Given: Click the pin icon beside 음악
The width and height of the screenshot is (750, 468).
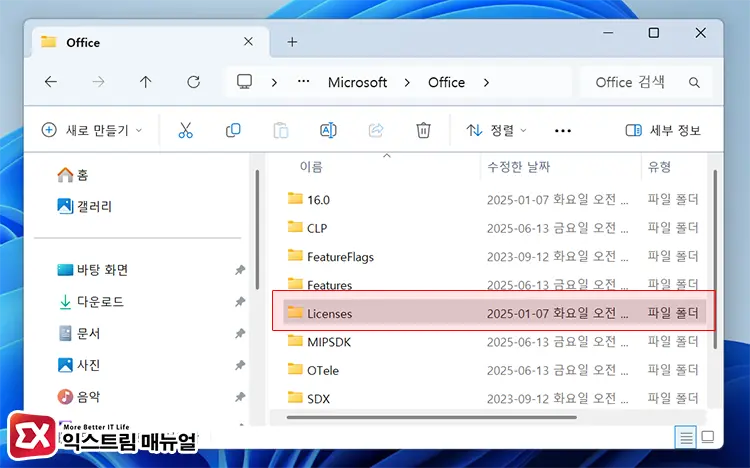Looking at the screenshot, I should tap(240, 397).
